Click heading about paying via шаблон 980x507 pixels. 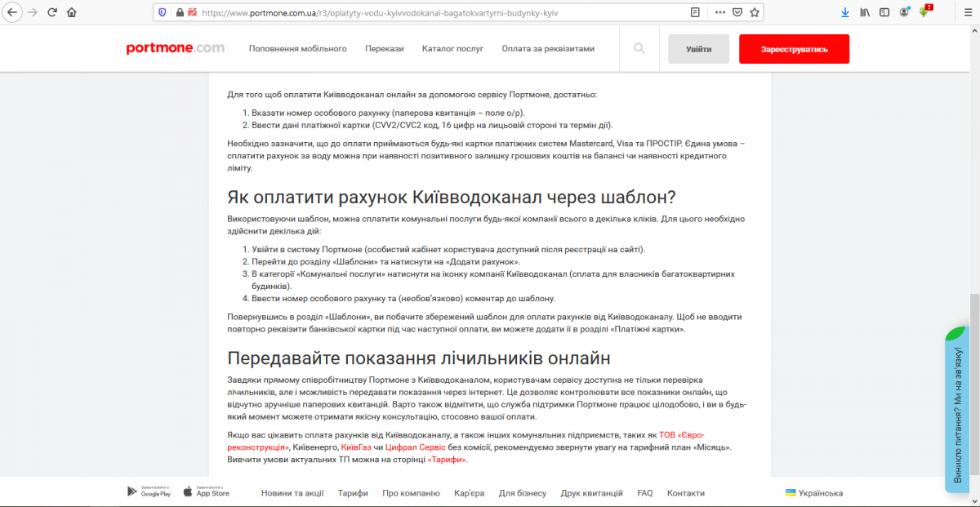click(452, 198)
